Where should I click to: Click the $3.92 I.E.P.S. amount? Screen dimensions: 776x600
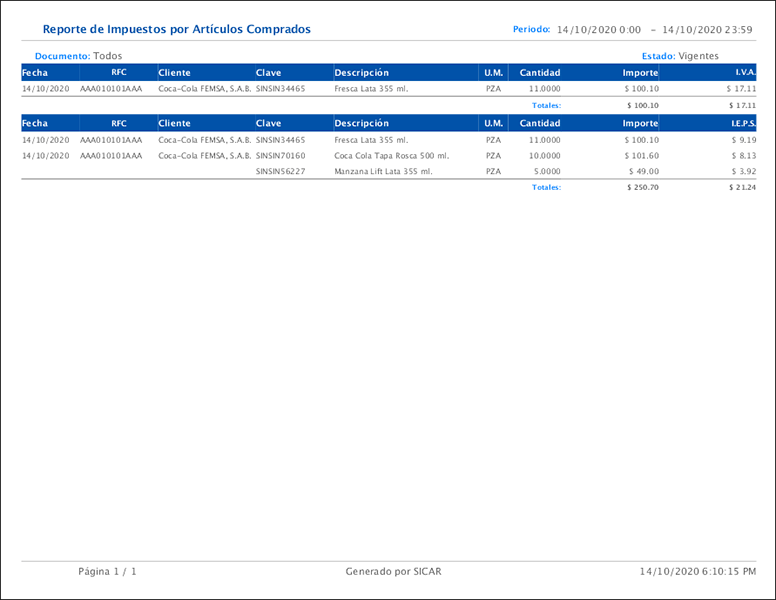pyautogui.click(x=743, y=172)
